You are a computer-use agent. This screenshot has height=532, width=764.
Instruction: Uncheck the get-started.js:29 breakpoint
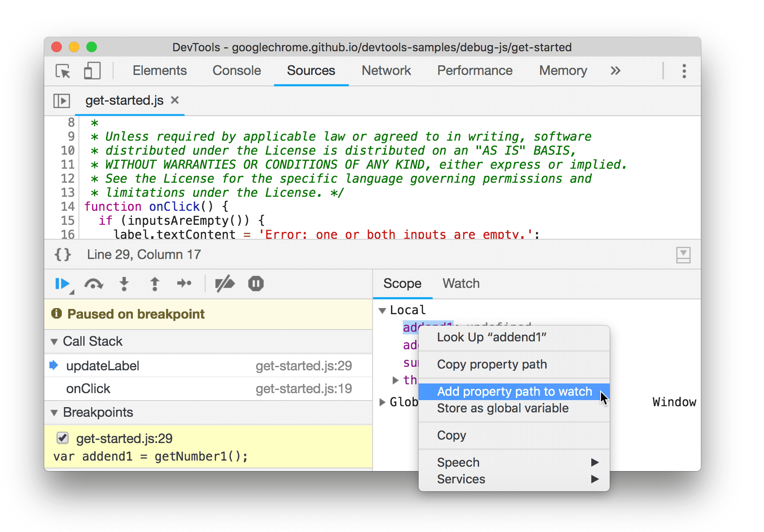[x=62, y=438]
